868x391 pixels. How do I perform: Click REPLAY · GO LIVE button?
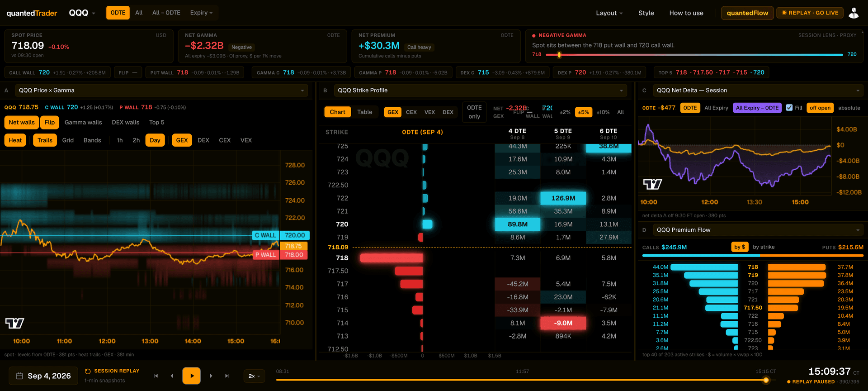[x=810, y=13]
